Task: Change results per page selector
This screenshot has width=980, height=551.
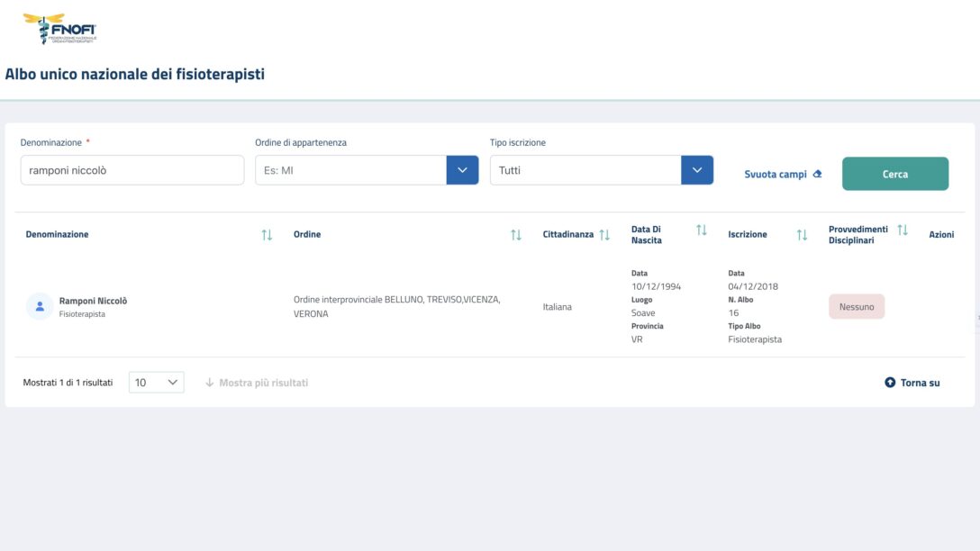Action: [x=157, y=383]
